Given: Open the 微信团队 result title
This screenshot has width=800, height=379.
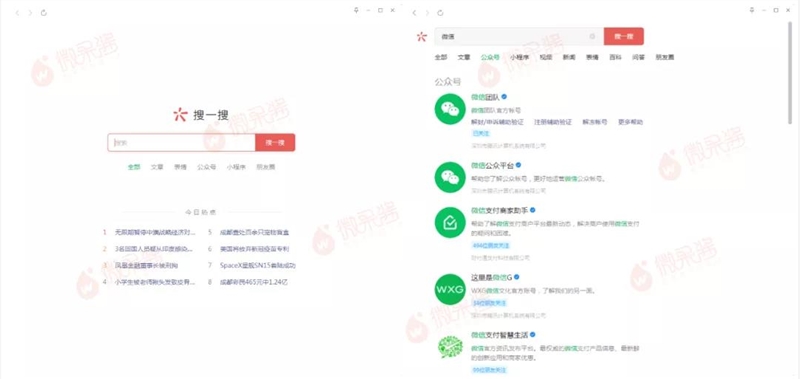Looking at the screenshot, I should pos(485,97).
